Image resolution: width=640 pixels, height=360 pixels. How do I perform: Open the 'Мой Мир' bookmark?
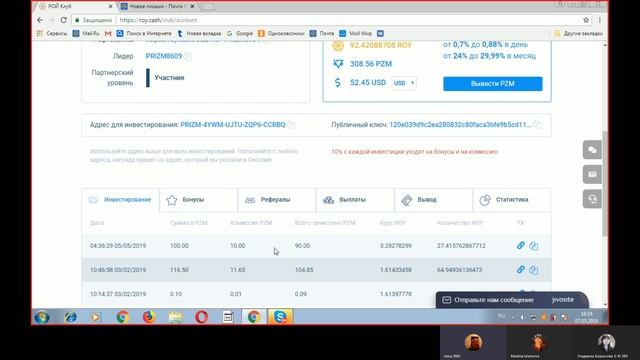pyautogui.click(x=356, y=33)
